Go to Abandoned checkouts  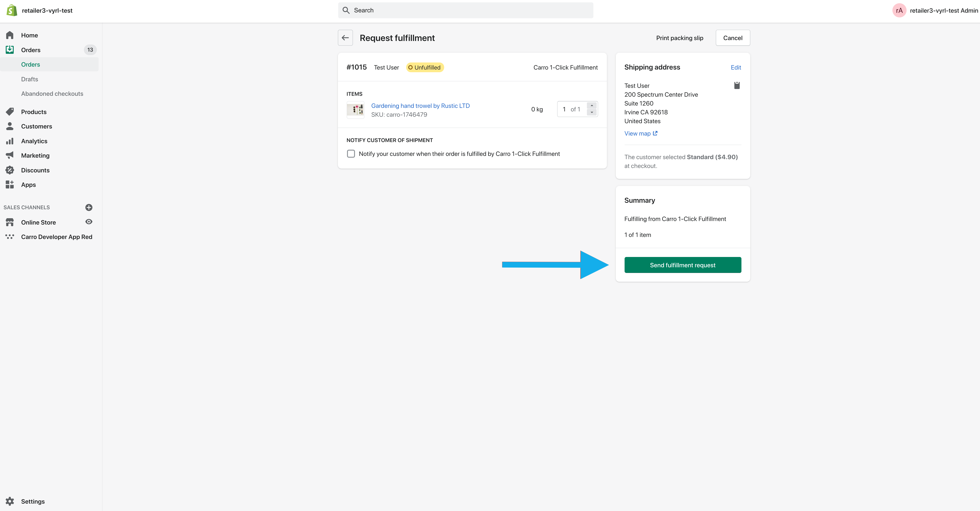click(x=52, y=94)
